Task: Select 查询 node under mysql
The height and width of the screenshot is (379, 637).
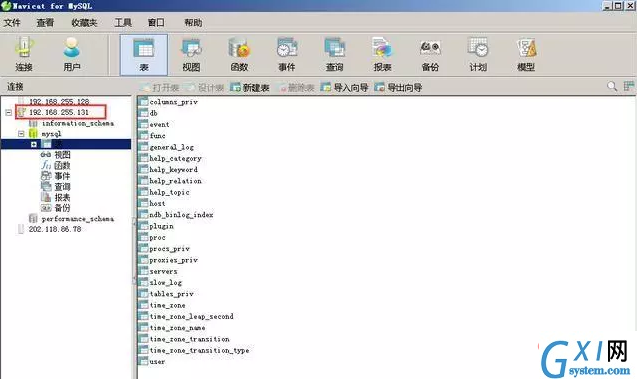Action: tap(62, 187)
